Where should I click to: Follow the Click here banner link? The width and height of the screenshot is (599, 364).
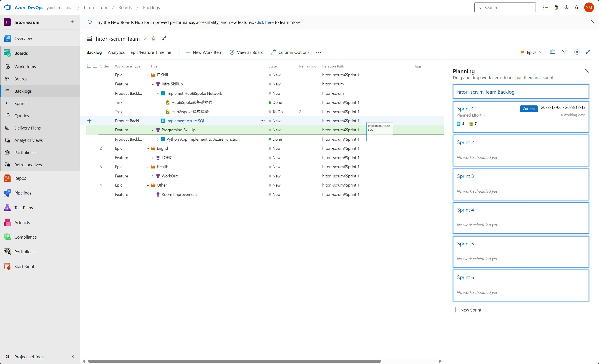[x=264, y=22]
